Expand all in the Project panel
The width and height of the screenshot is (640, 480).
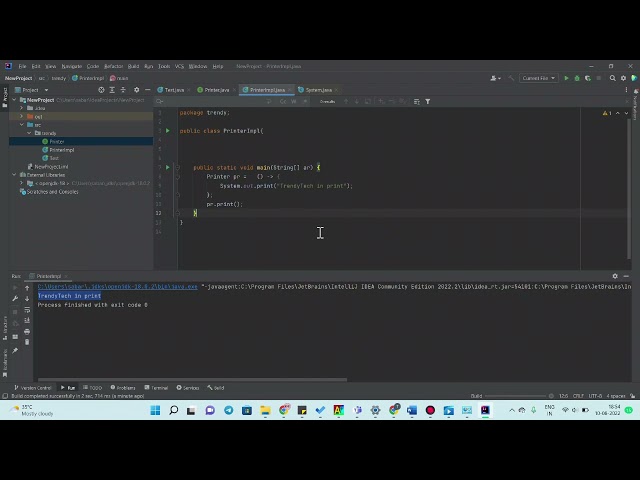pos(112,90)
